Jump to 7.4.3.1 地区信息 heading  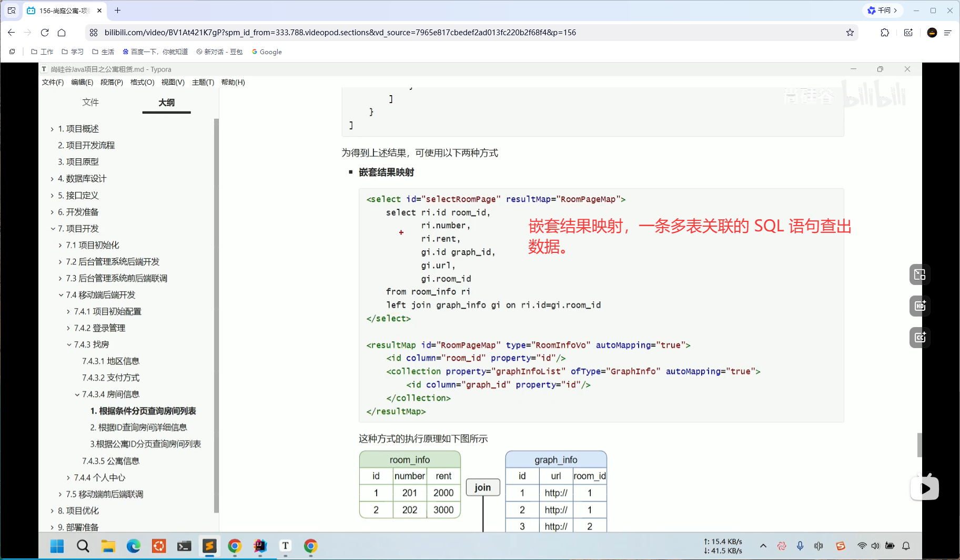click(110, 361)
